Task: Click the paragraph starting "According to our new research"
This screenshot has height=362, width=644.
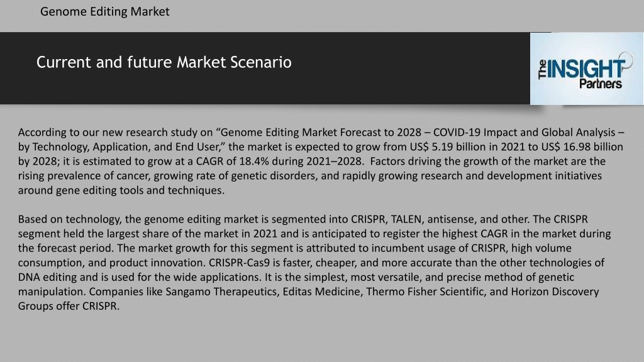Action: tap(321, 162)
